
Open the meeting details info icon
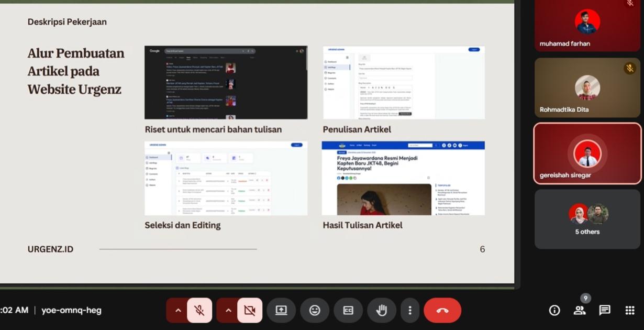tap(554, 310)
